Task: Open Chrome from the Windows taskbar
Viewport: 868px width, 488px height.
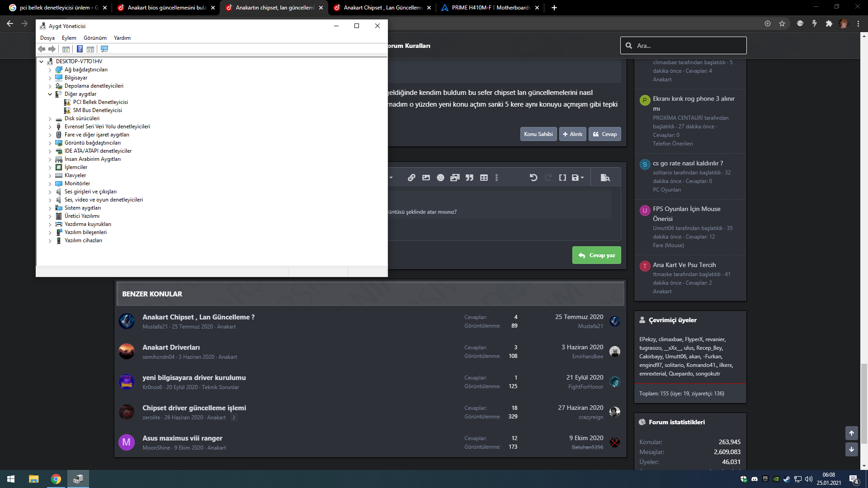Action: [x=56, y=479]
